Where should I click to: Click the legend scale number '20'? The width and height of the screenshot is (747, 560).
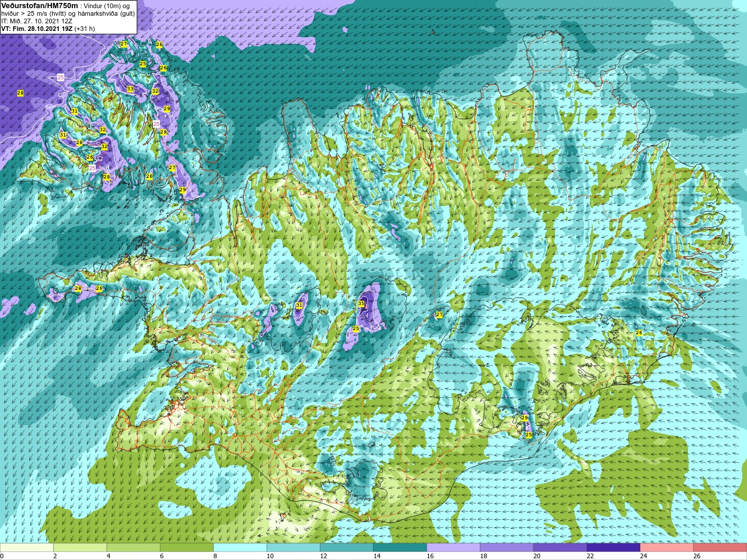click(536, 556)
